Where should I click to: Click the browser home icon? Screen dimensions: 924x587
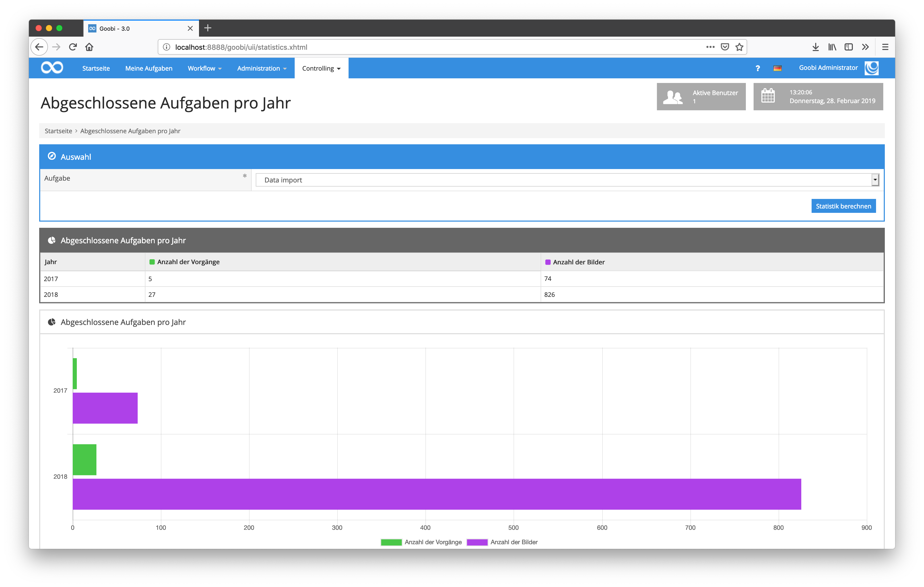89,47
